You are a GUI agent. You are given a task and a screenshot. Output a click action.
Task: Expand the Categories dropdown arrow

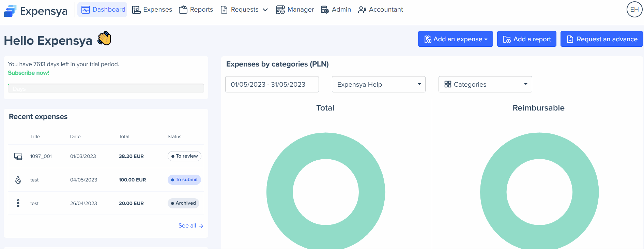525,84
